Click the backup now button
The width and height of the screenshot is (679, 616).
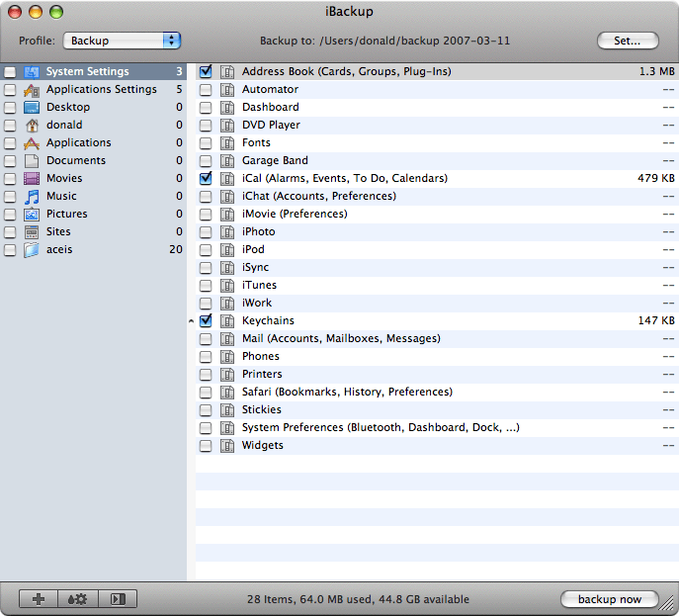(609, 599)
